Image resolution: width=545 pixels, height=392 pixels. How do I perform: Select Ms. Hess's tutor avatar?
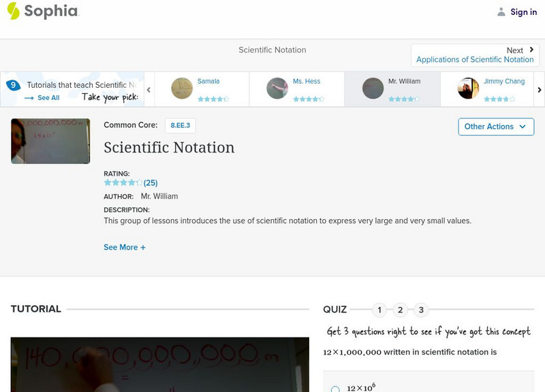tap(277, 88)
